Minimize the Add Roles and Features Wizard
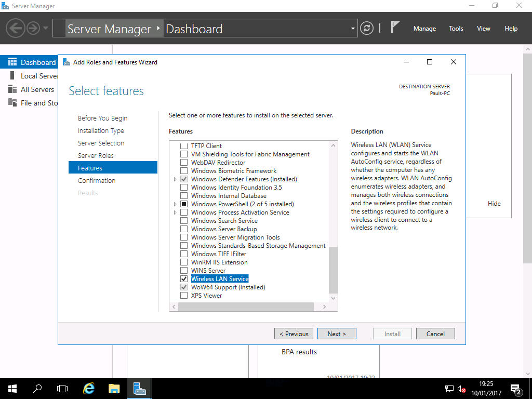This screenshot has height=399, width=532. click(x=406, y=62)
